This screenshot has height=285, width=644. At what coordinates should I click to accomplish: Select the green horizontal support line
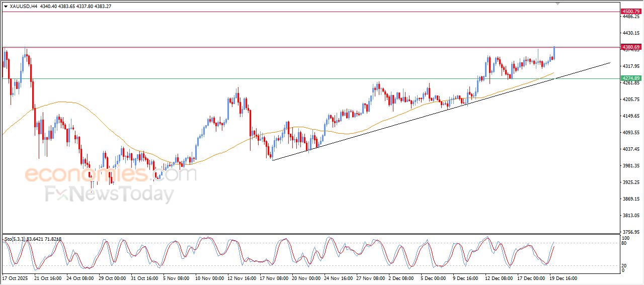click(x=302, y=78)
